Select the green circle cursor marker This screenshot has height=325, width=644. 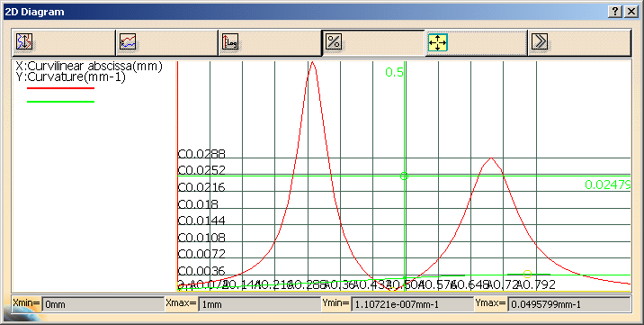(x=404, y=176)
